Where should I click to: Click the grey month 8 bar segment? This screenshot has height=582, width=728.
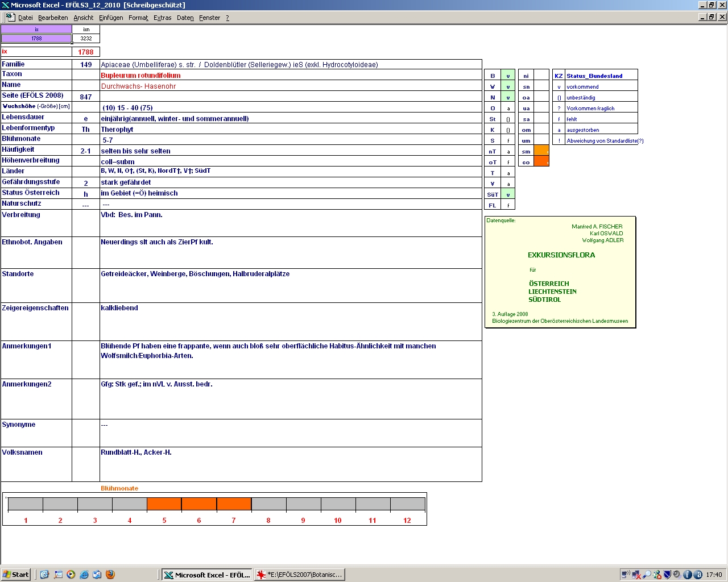(x=268, y=504)
